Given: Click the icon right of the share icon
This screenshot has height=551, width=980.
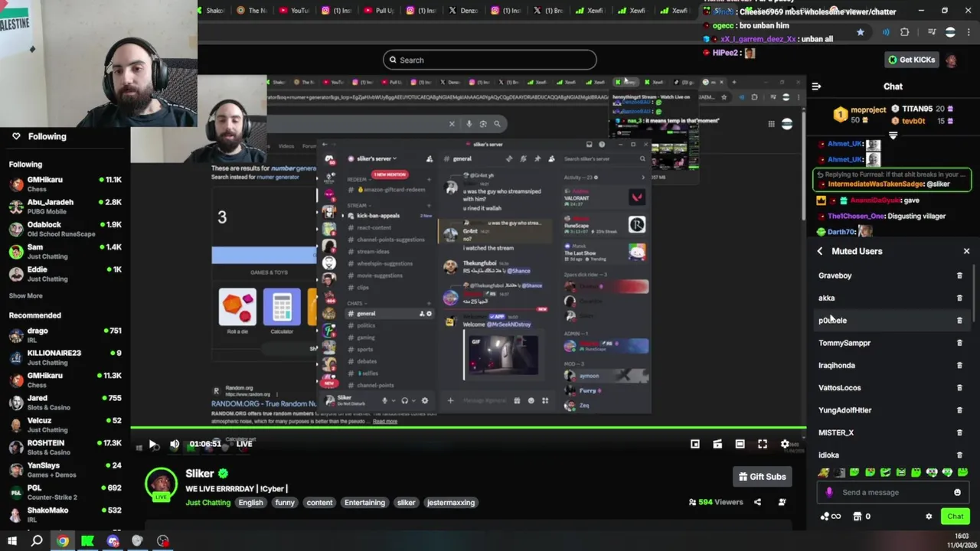Looking at the screenshot, I should [782, 502].
